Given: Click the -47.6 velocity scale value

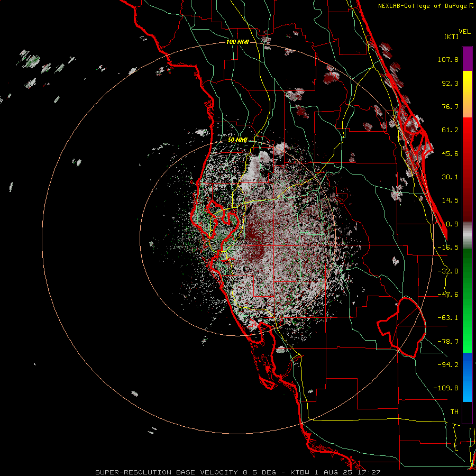Looking at the screenshot, I should [x=448, y=295].
